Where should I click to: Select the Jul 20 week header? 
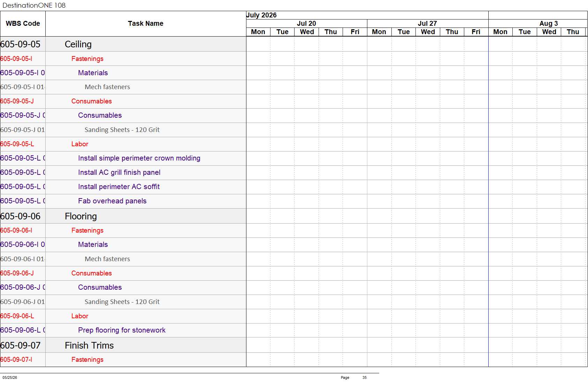pos(306,23)
